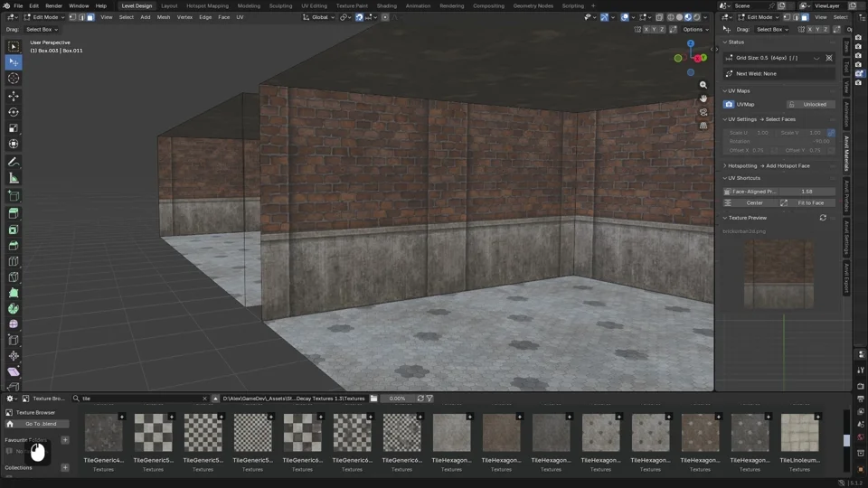Collapse the UV Shortcuts panel

click(724, 178)
